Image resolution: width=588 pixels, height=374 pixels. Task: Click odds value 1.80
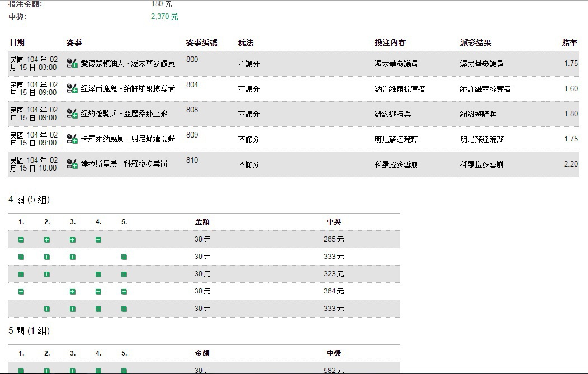(x=571, y=113)
